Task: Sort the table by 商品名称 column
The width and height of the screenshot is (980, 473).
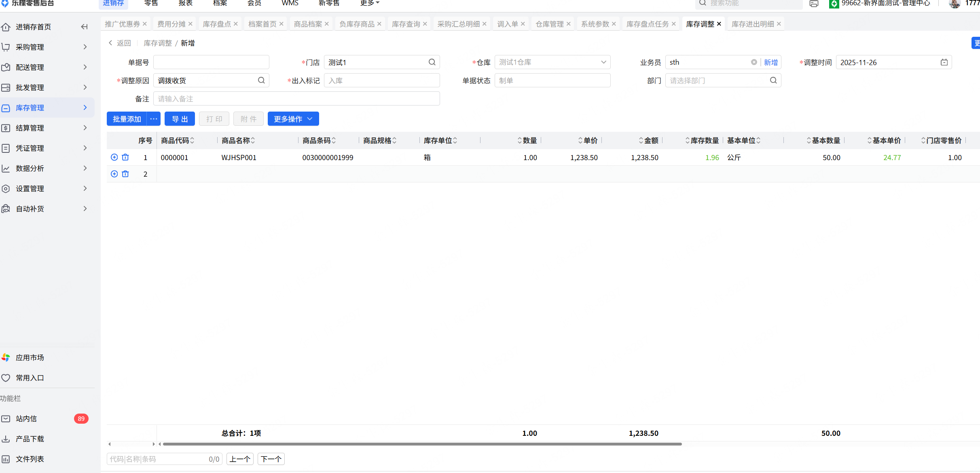Action: tap(253, 141)
